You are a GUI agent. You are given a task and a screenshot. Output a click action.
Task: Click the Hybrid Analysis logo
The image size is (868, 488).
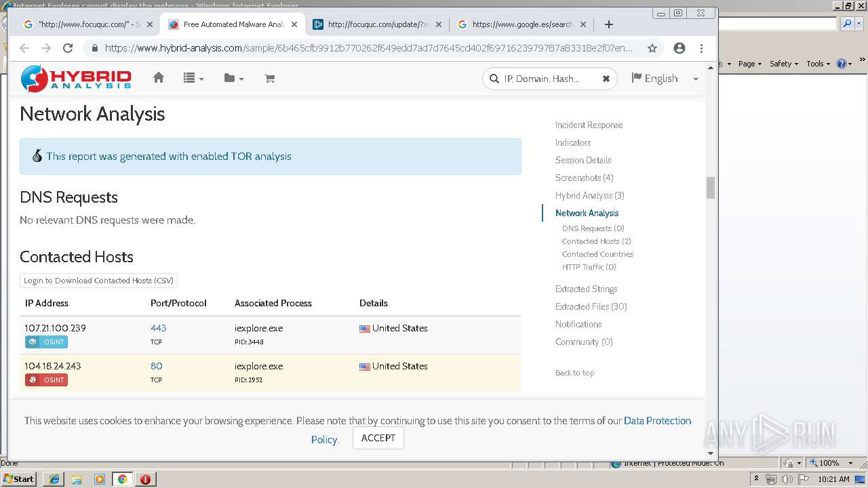(76, 79)
